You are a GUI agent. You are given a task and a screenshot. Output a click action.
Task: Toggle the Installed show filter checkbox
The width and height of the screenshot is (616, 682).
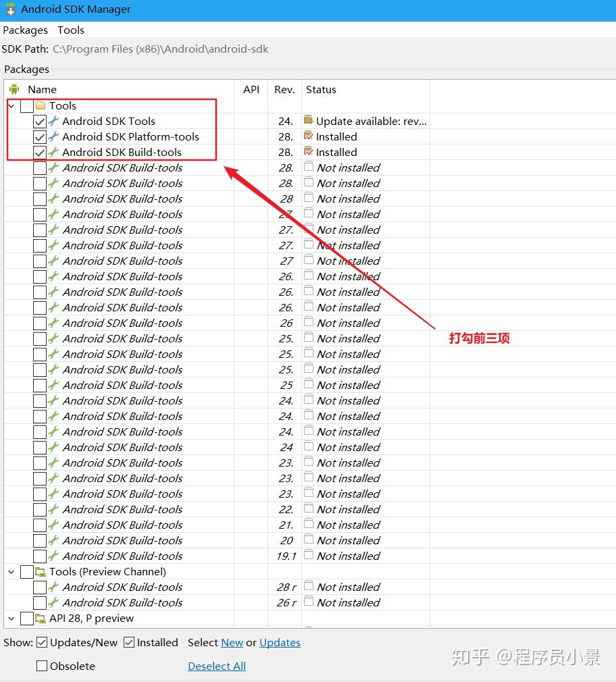(x=129, y=642)
